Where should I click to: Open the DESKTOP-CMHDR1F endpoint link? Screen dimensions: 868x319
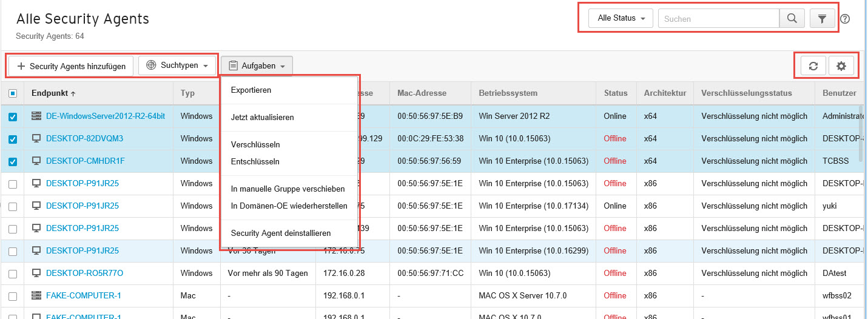[x=85, y=161]
